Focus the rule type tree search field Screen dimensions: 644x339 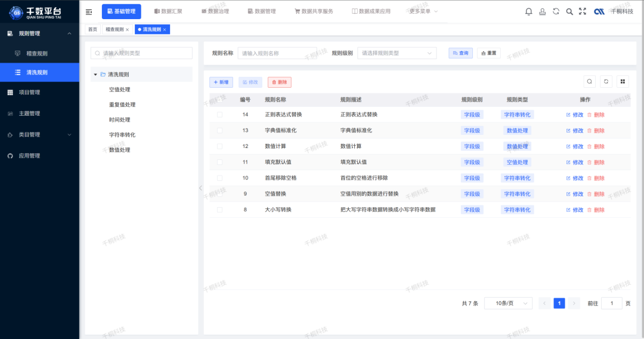click(x=141, y=53)
